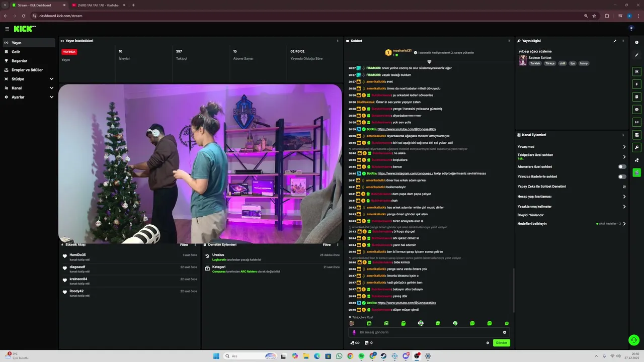The image size is (644, 362).
Task: Click the Kick logo
Action: [x=25, y=29]
